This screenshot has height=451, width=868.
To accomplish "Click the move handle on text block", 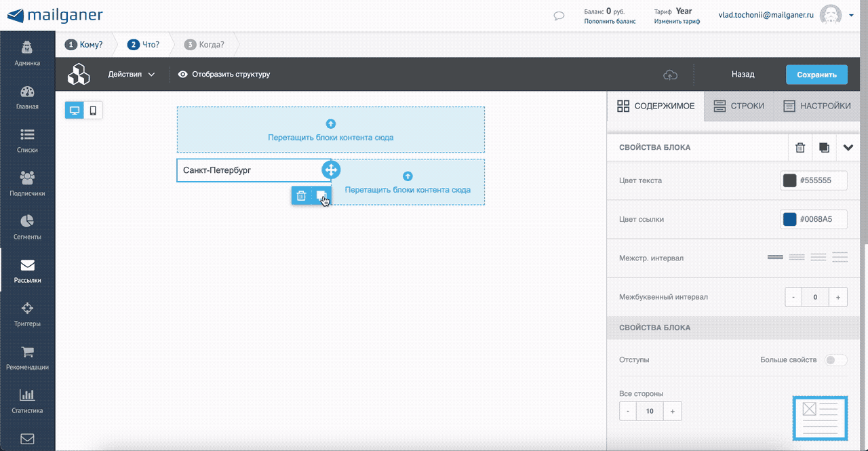I will click(x=331, y=170).
